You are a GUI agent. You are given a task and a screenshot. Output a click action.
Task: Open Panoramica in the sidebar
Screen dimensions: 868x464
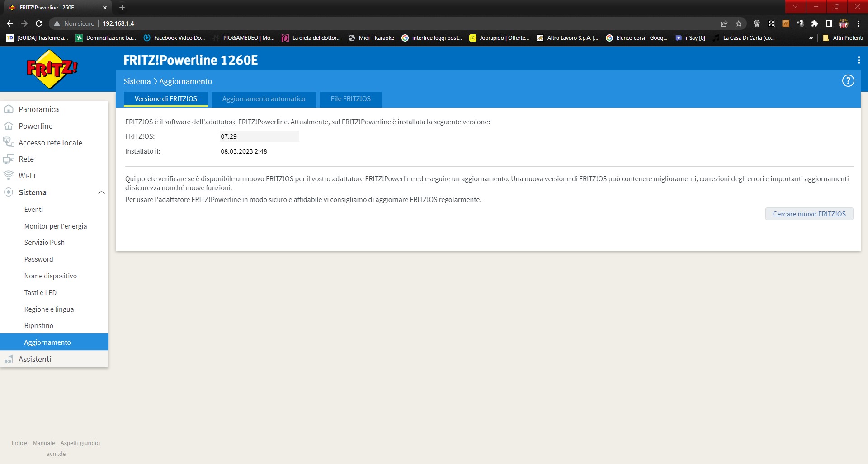coord(39,109)
